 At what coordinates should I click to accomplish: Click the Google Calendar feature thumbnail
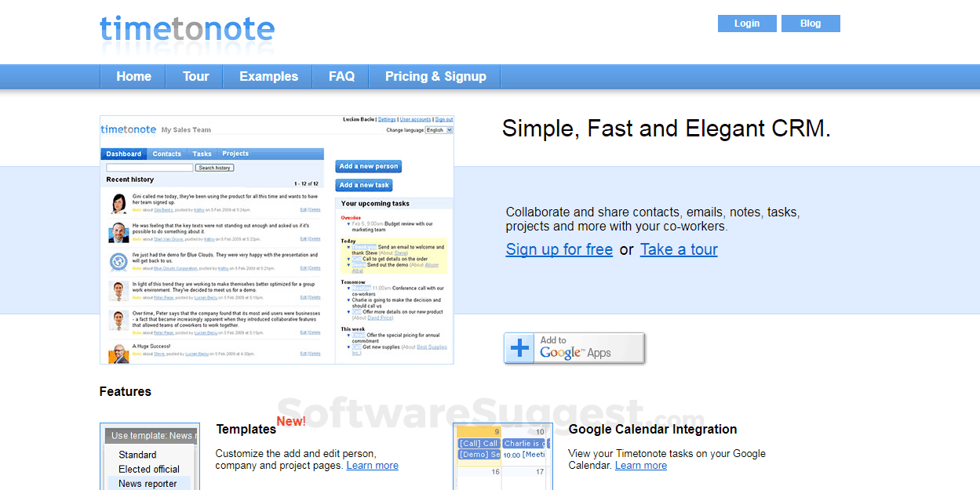tap(503, 457)
